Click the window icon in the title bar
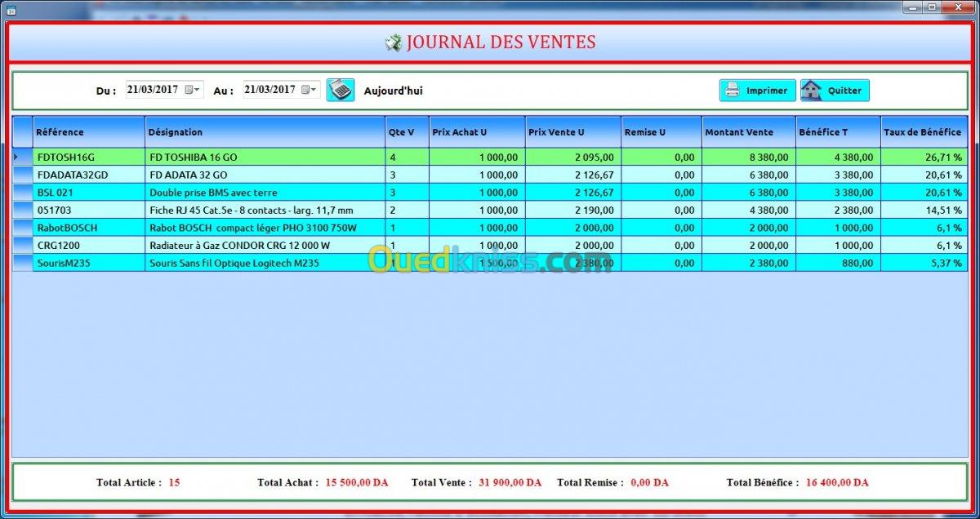The height and width of the screenshot is (519, 980). click(x=11, y=8)
